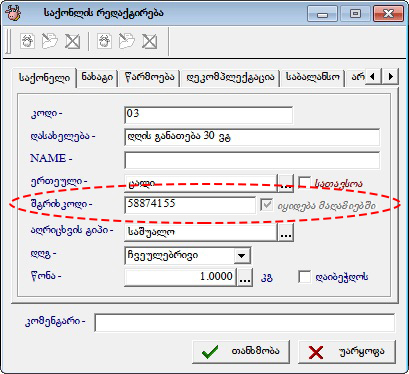
Task: Toggle the სათაჟსოა checkbox
Action: point(304,183)
